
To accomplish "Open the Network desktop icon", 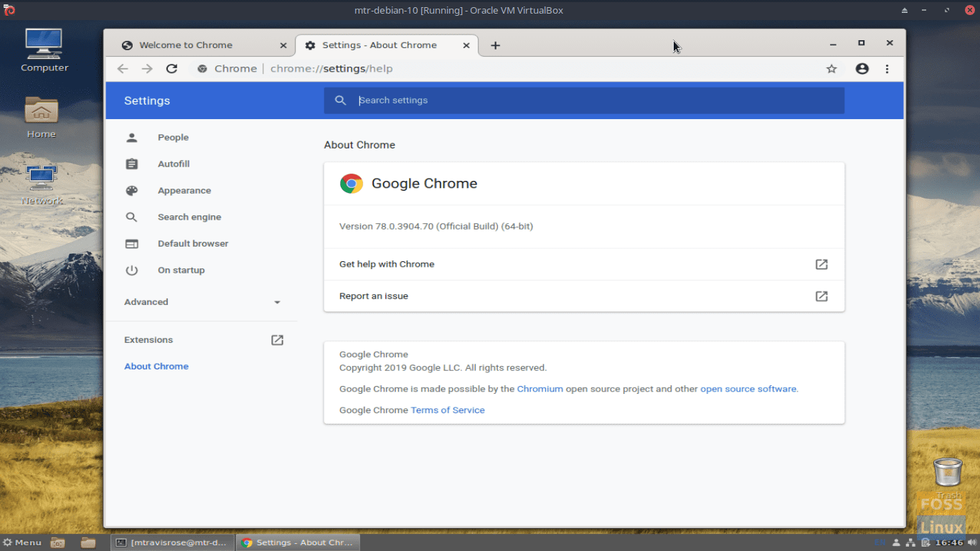I will click(x=42, y=177).
